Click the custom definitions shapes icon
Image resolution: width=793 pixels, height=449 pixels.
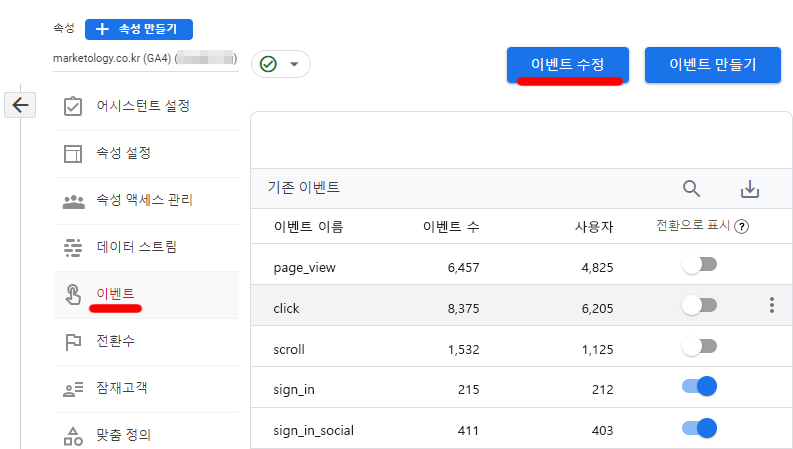[73, 436]
